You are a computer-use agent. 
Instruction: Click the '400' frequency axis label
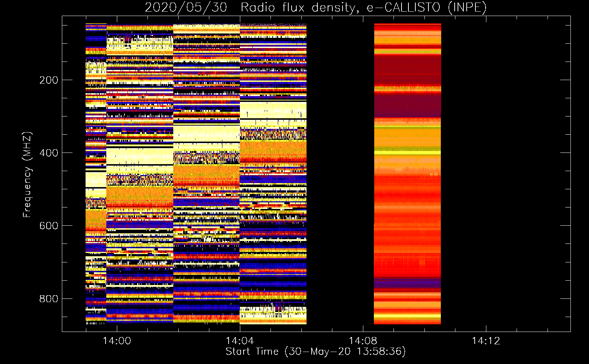point(49,153)
